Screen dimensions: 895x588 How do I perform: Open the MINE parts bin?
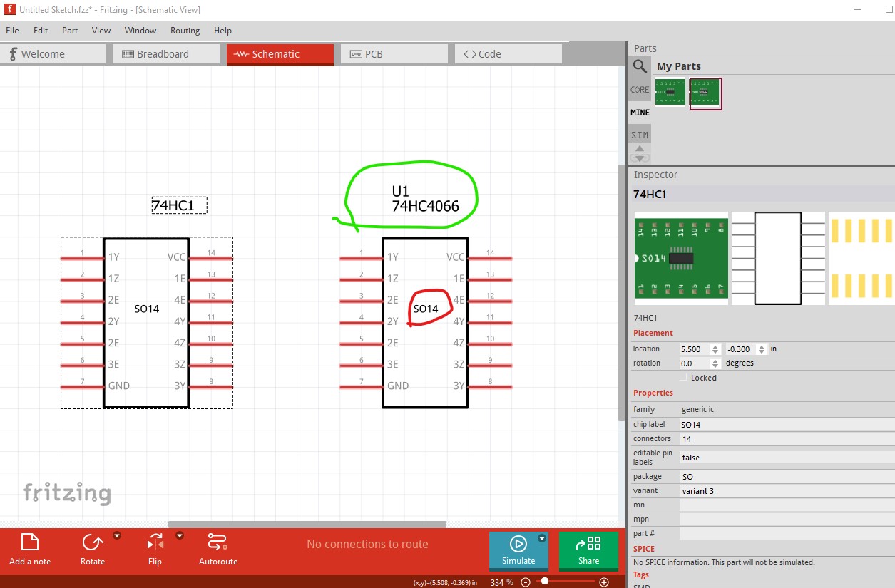pyautogui.click(x=640, y=113)
